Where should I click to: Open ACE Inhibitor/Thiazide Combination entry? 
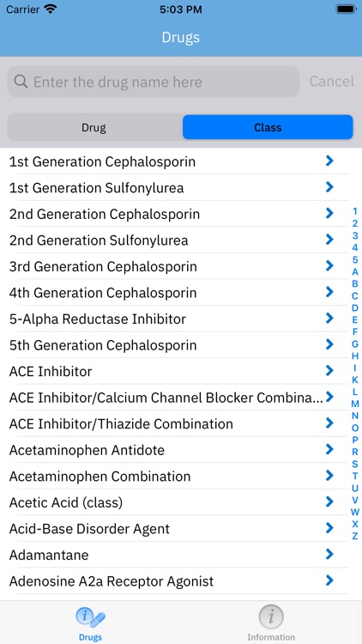pos(174,423)
